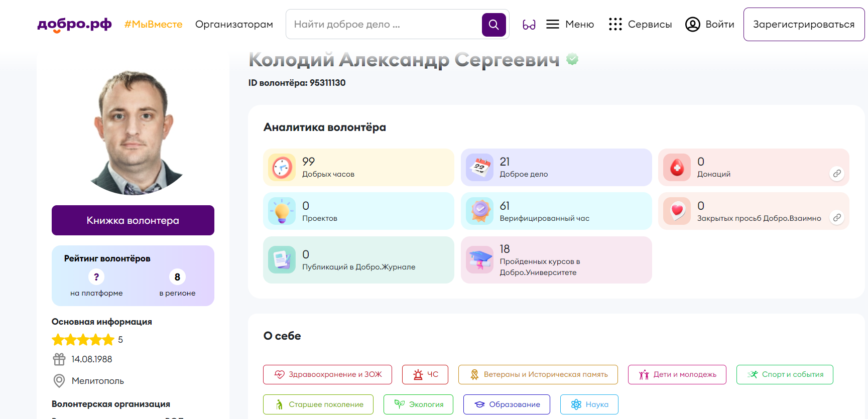Click the О себе heading
This screenshot has width=868, height=419.
point(282,336)
